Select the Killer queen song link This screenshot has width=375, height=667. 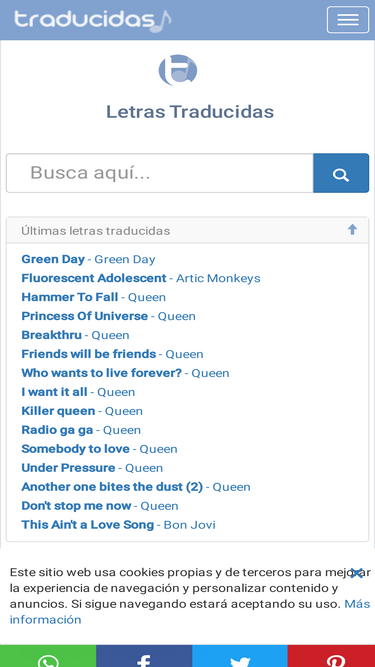point(58,411)
